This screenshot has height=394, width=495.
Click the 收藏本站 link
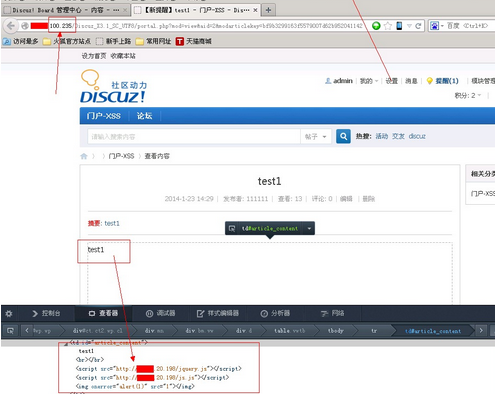(123, 56)
